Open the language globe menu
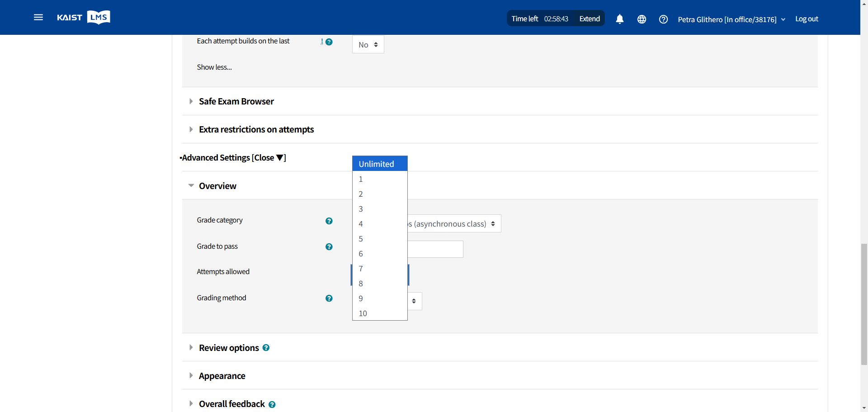Screen dimensions: 868x412 tap(642, 19)
